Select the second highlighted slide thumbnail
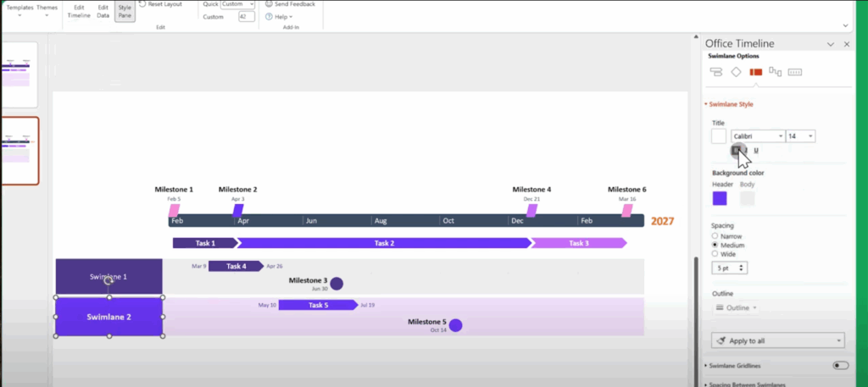 coord(19,151)
